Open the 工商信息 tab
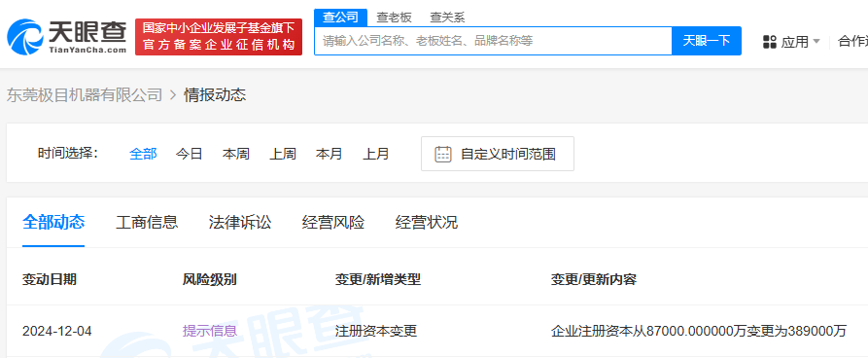Screen dimensions: 868x358 point(147,222)
